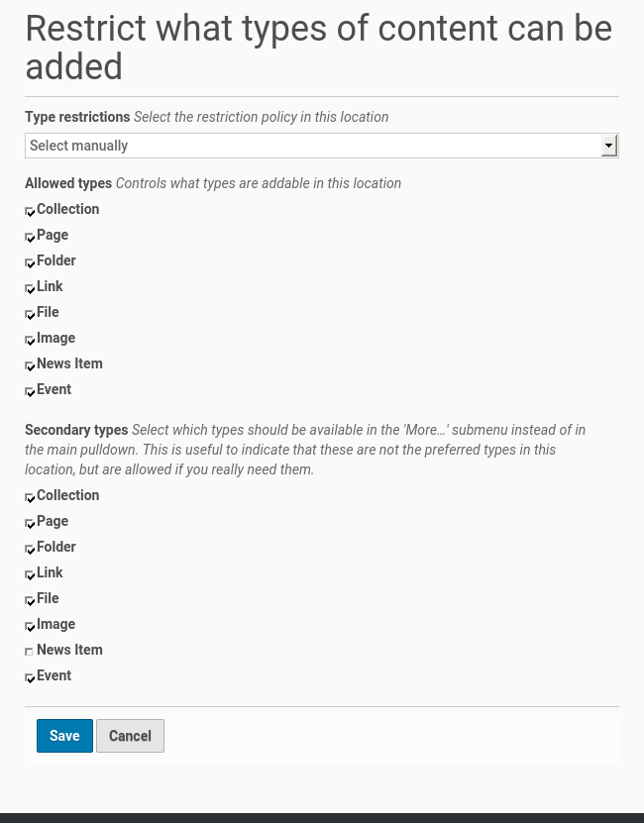Uncheck Collection under Allowed types
Screen dimensions: 644x823
point(30,211)
